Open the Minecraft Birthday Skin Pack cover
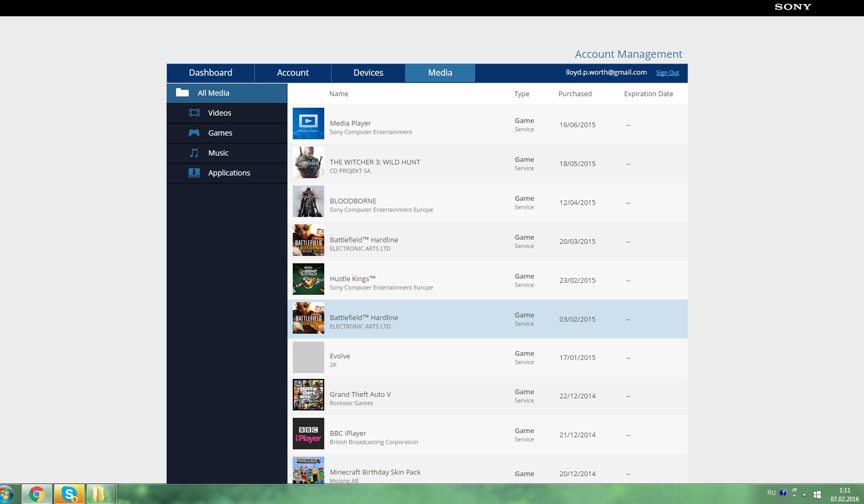Screen dimensions: 864x504 point(308,470)
